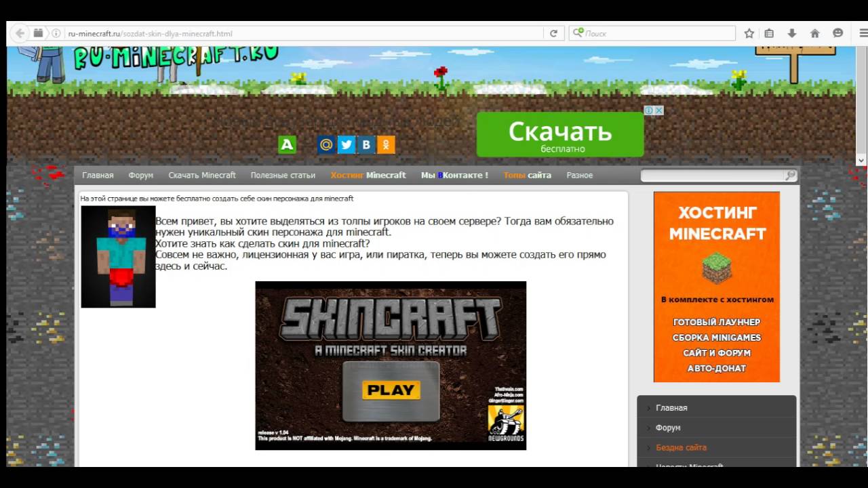Click the site search input field

[x=712, y=176]
